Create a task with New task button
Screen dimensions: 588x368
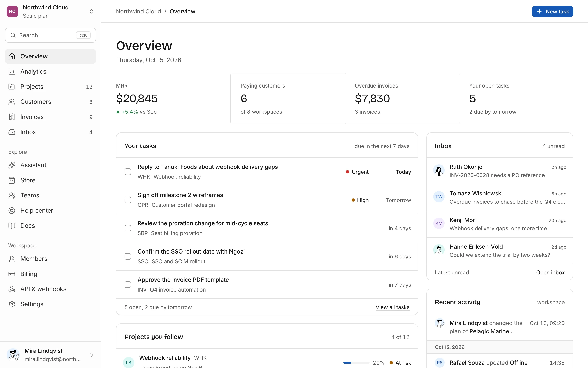pyautogui.click(x=552, y=11)
